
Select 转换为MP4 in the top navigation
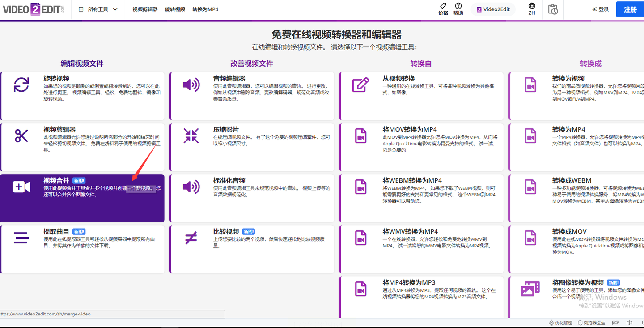point(205,9)
